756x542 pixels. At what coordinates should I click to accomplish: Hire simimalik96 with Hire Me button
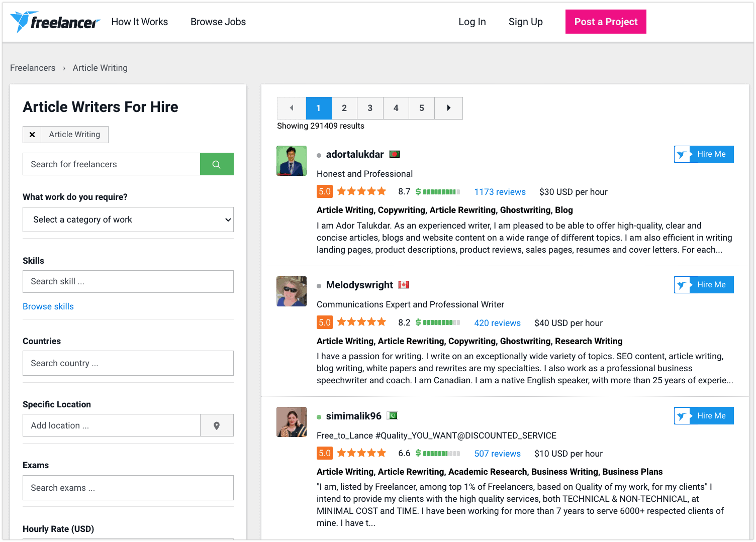(x=704, y=416)
